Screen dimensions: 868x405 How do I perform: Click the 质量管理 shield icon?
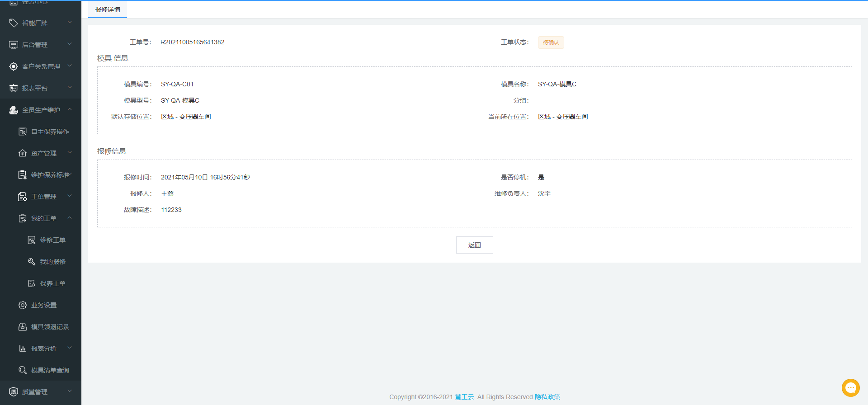coord(14,392)
